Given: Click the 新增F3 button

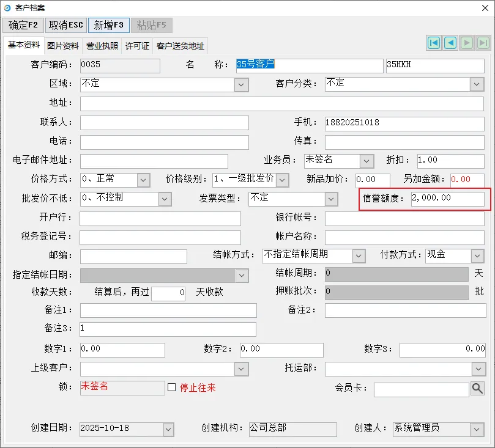Looking at the screenshot, I should 109,25.
